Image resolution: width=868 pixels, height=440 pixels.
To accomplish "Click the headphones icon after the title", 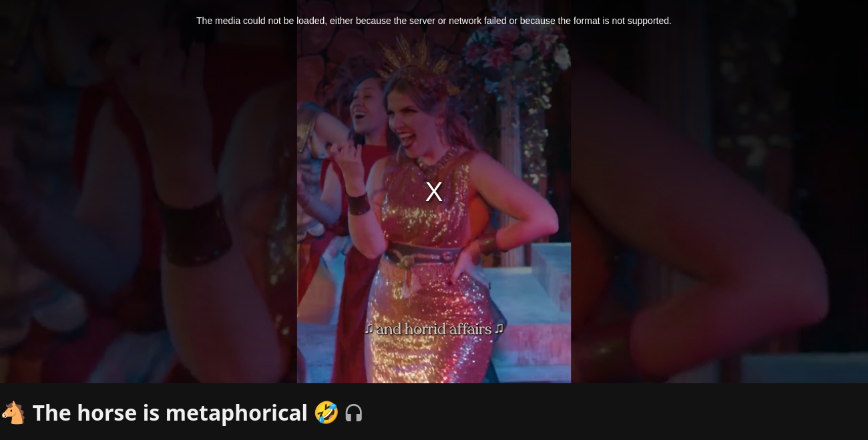I will 354,413.
